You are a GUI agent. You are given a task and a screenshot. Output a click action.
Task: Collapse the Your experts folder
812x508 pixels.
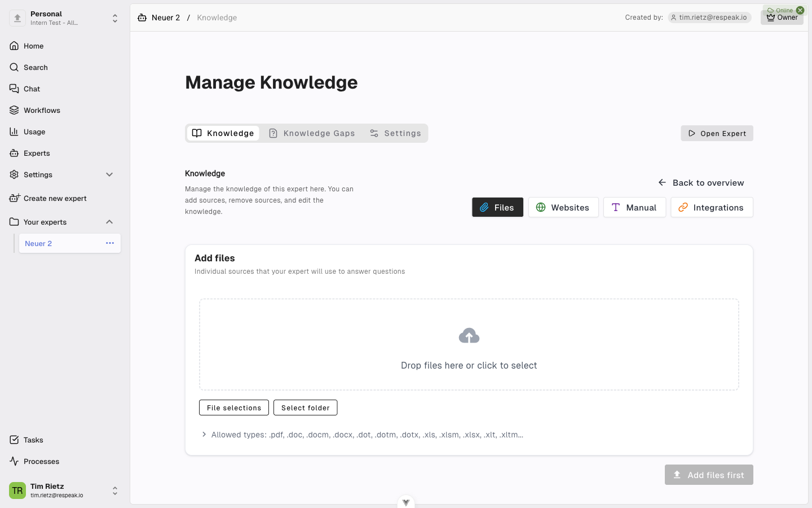(x=109, y=222)
